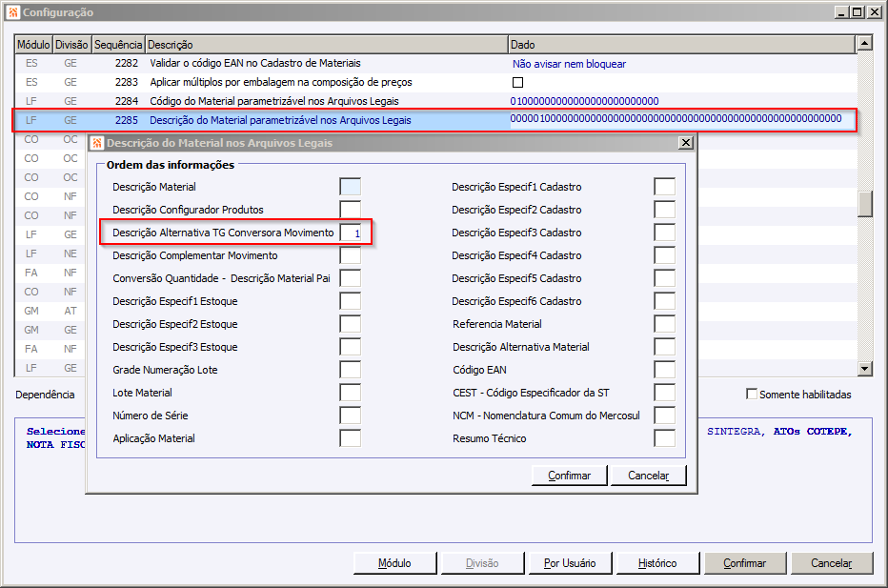Open the Por Usuário button
Viewport: 888px width, 588px height.
pyautogui.click(x=570, y=563)
